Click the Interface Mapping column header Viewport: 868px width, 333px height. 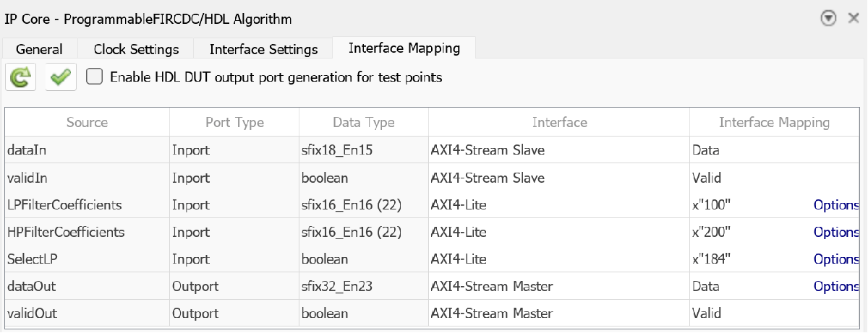[x=774, y=123]
